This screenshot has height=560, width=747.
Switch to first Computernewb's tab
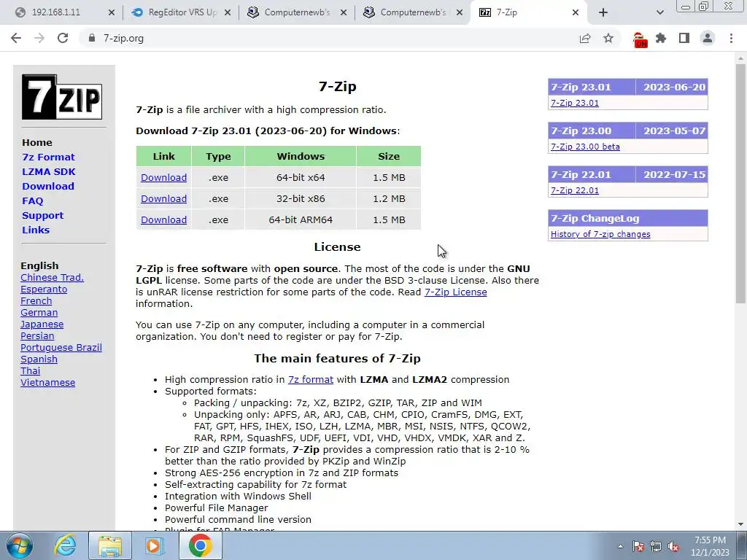[x=296, y=13]
